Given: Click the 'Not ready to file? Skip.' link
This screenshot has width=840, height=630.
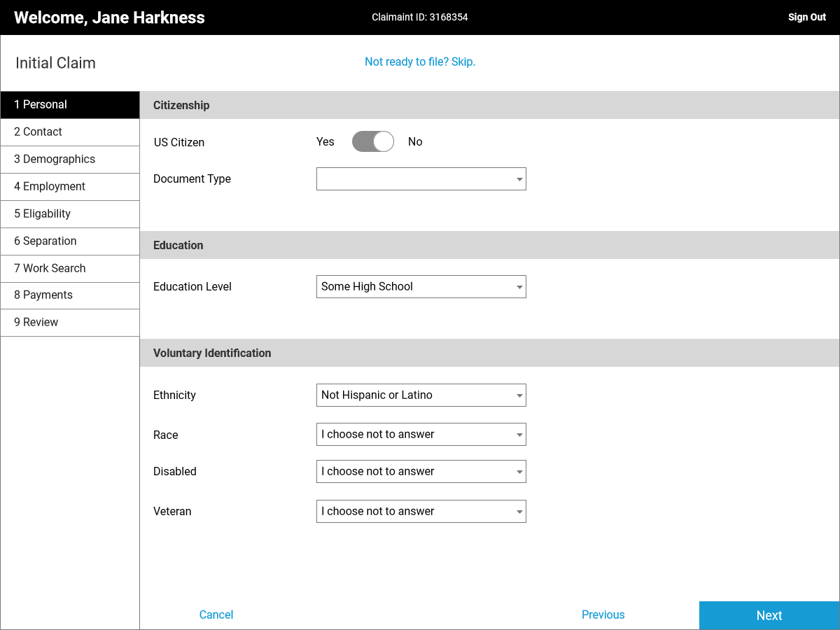Looking at the screenshot, I should click(420, 62).
